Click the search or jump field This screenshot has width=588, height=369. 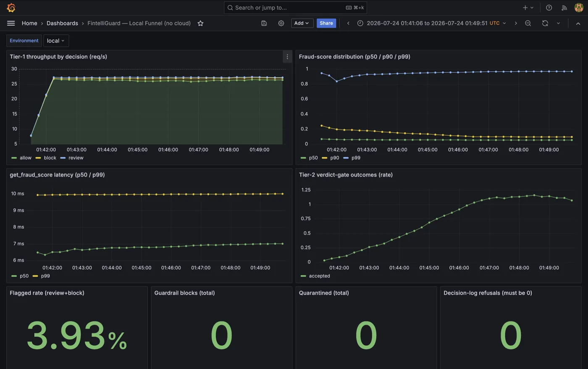tap(295, 8)
